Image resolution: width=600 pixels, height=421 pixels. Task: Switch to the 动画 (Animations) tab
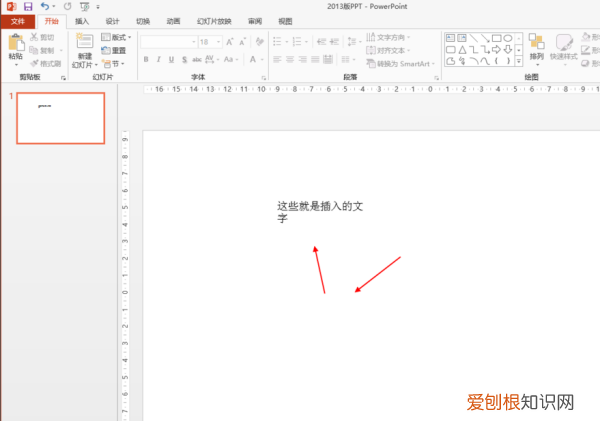[173, 21]
